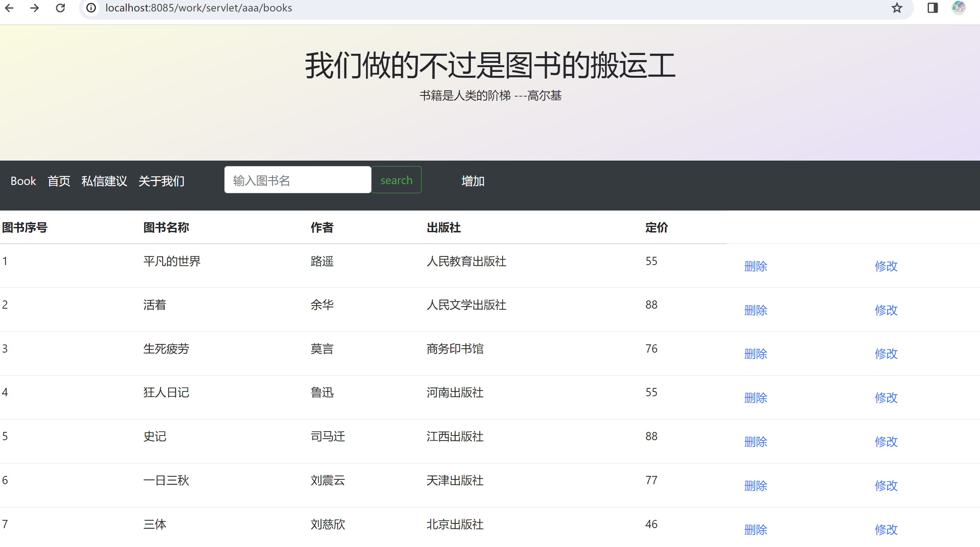Delete the book 活着
980x547 pixels.
pos(755,310)
